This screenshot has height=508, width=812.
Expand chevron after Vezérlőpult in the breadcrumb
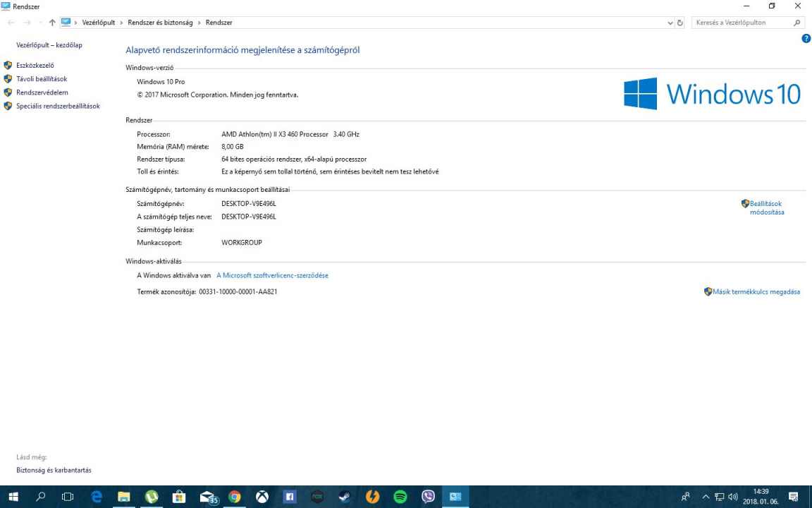coord(122,23)
